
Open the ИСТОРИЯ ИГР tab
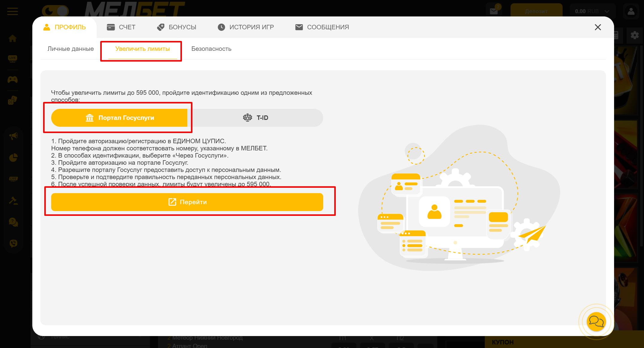pos(246,27)
